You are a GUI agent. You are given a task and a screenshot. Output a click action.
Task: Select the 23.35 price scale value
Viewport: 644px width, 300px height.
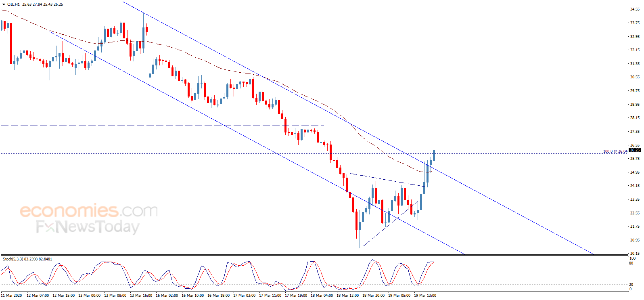coord(635,199)
